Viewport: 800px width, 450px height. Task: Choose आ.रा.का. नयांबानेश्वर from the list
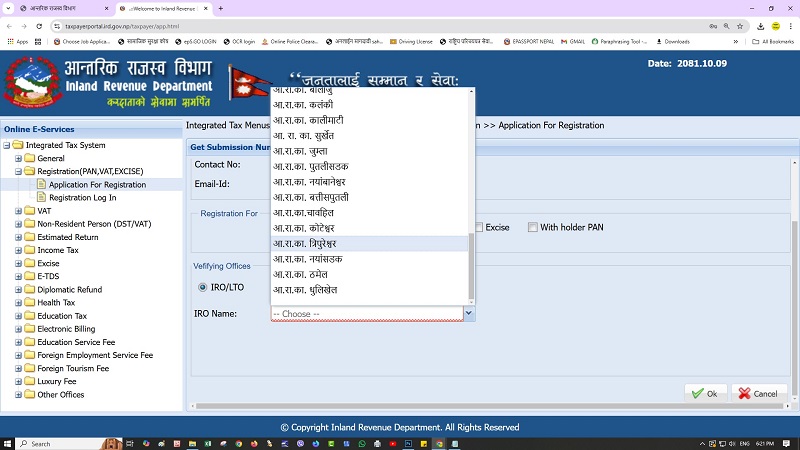tap(369, 182)
